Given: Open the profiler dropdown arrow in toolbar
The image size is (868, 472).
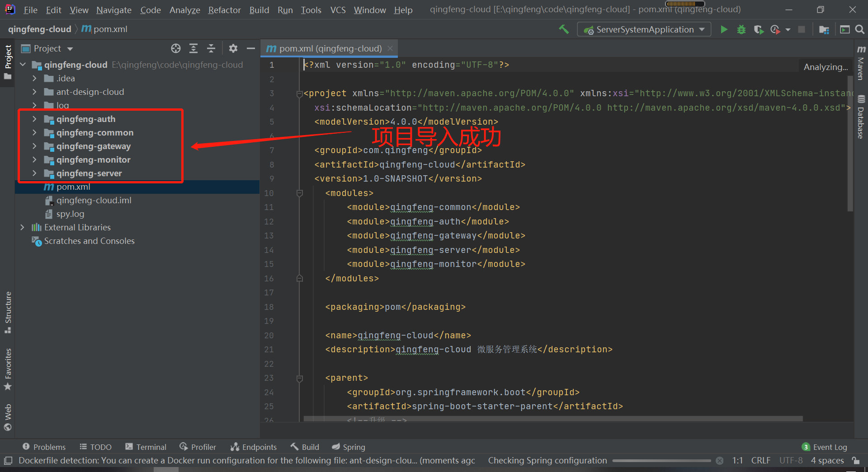Looking at the screenshot, I should 788,30.
